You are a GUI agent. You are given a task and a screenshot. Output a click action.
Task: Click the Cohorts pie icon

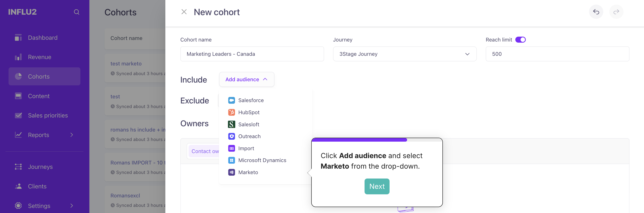point(18,76)
